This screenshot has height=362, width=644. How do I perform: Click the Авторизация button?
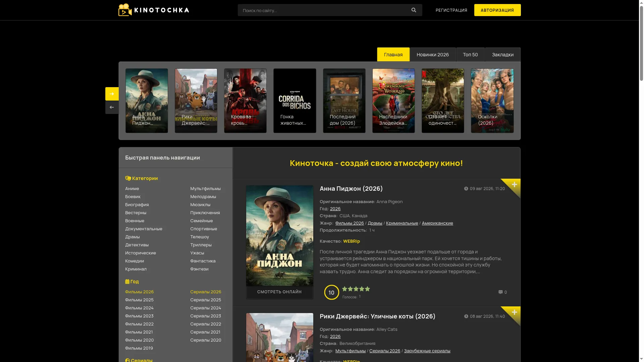tap(497, 10)
